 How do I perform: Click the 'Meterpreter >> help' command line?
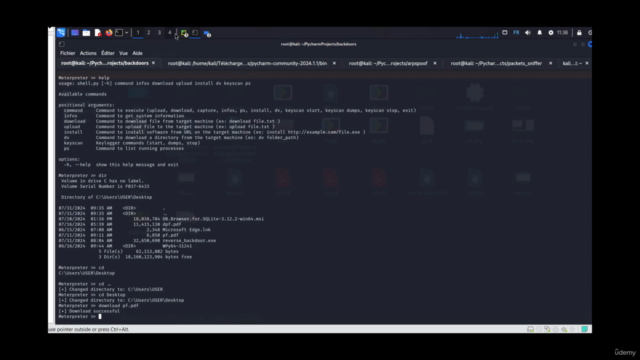coord(84,78)
